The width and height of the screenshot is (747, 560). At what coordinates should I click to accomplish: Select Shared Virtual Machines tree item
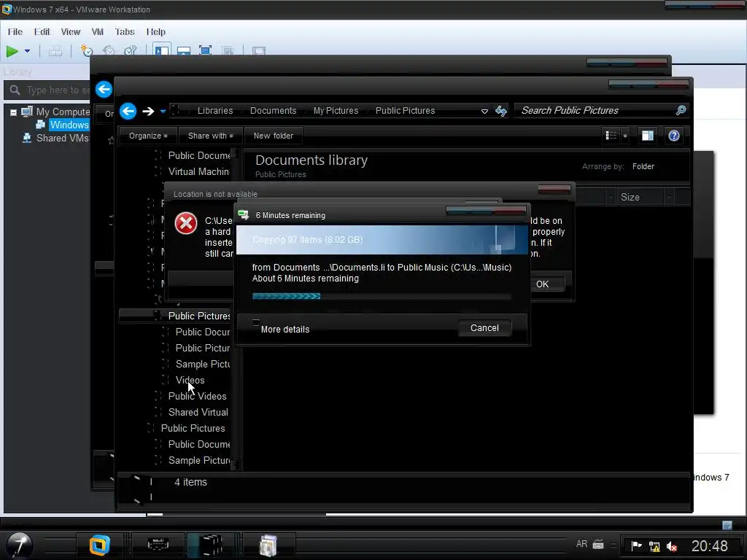pos(198,413)
